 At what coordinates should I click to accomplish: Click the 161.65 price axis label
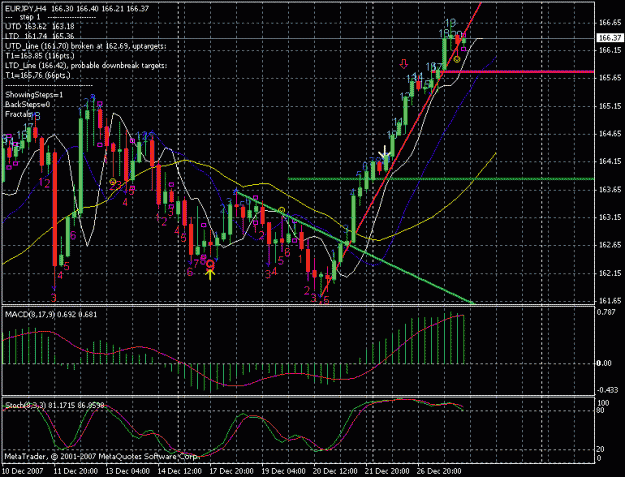pyautogui.click(x=610, y=300)
